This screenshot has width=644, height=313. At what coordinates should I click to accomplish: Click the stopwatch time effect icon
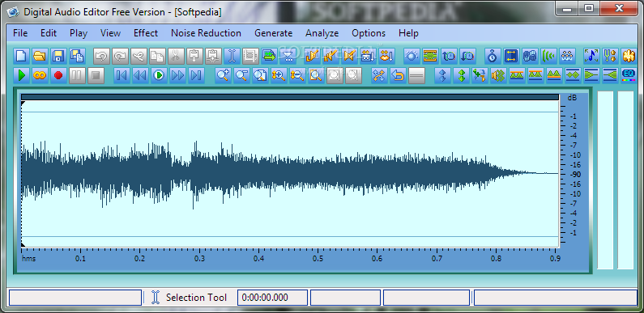pyautogui.click(x=493, y=56)
